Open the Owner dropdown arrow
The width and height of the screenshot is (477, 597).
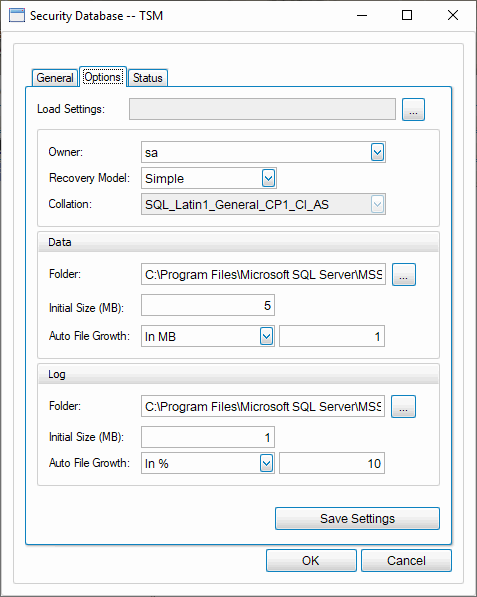pos(377,152)
